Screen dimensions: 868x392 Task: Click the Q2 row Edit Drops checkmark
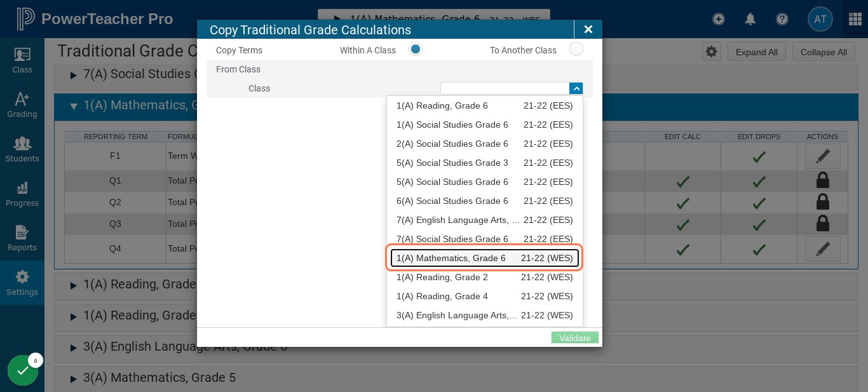[759, 203]
